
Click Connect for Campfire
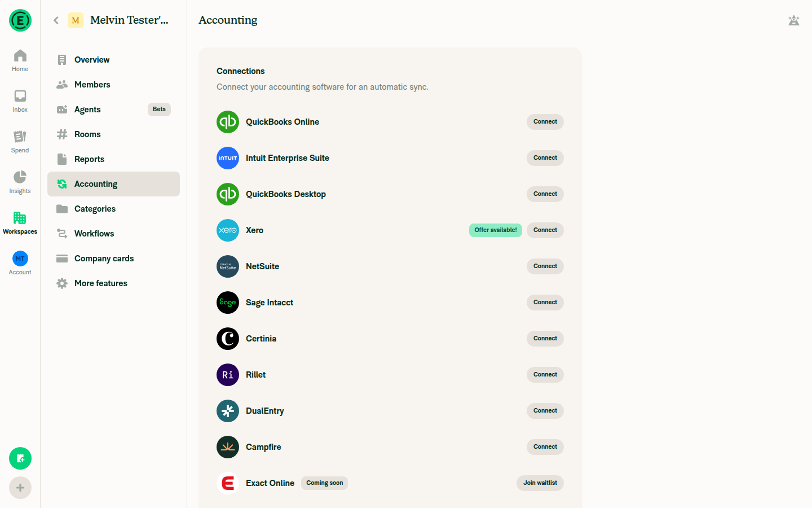coord(545,447)
